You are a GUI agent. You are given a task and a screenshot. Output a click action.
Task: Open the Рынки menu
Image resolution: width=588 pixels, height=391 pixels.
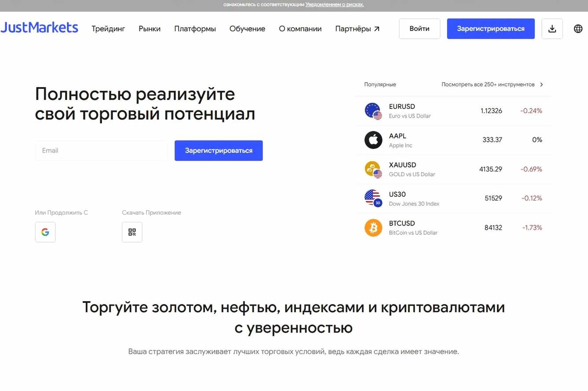tap(150, 29)
